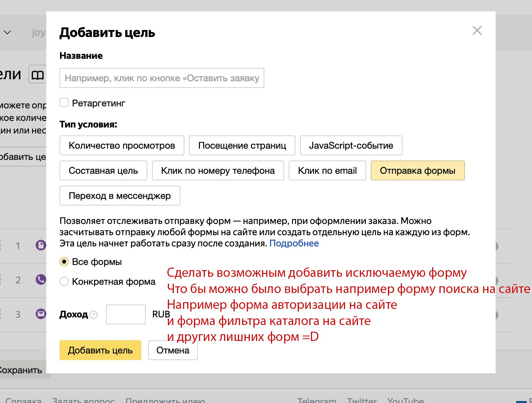Select Клик по email condition type
Viewport: 532px width, 403px height.
tap(327, 170)
